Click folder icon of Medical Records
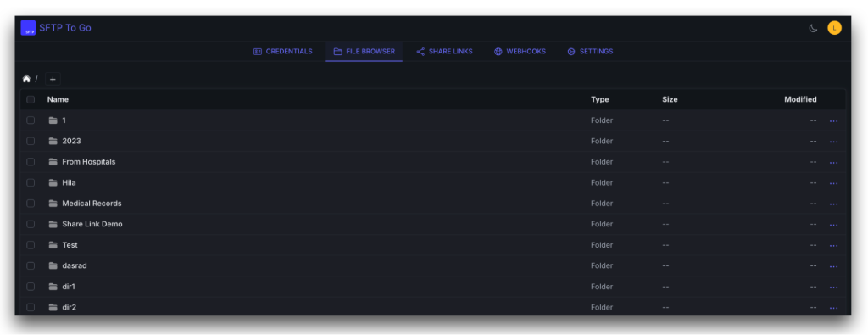Image resolution: width=868 pixels, height=335 pixels. click(x=53, y=204)
